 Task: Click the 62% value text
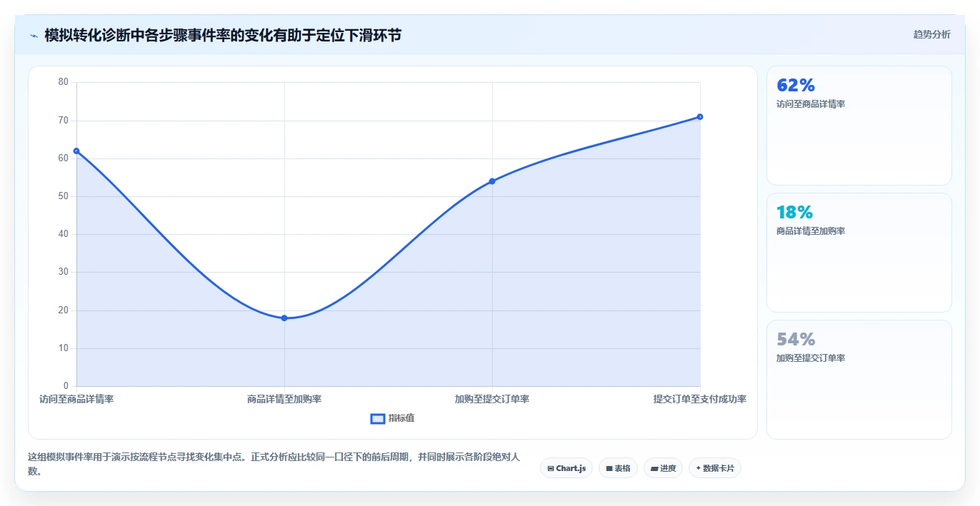pyautogui.click(x=796, y=85)
